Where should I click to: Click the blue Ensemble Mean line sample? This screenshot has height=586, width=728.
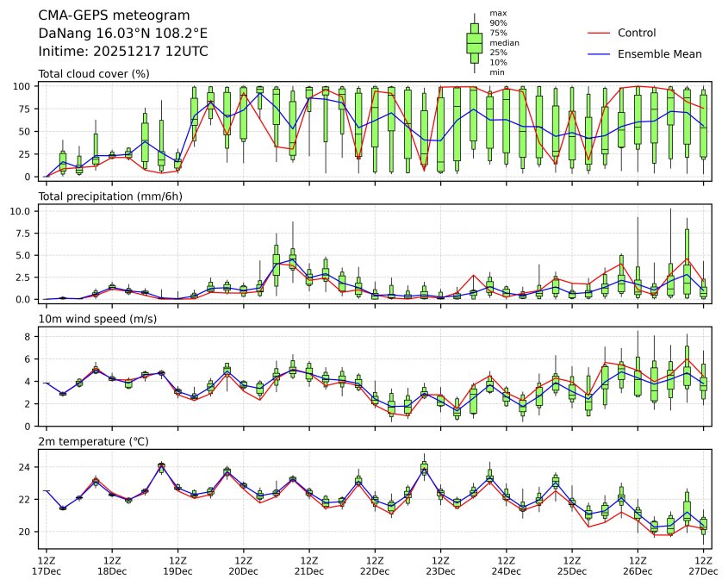598,53
